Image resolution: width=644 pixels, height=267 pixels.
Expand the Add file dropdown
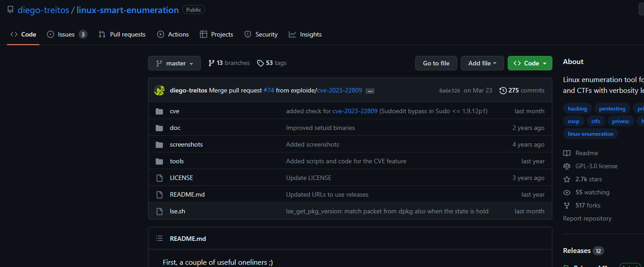(482, 63)
